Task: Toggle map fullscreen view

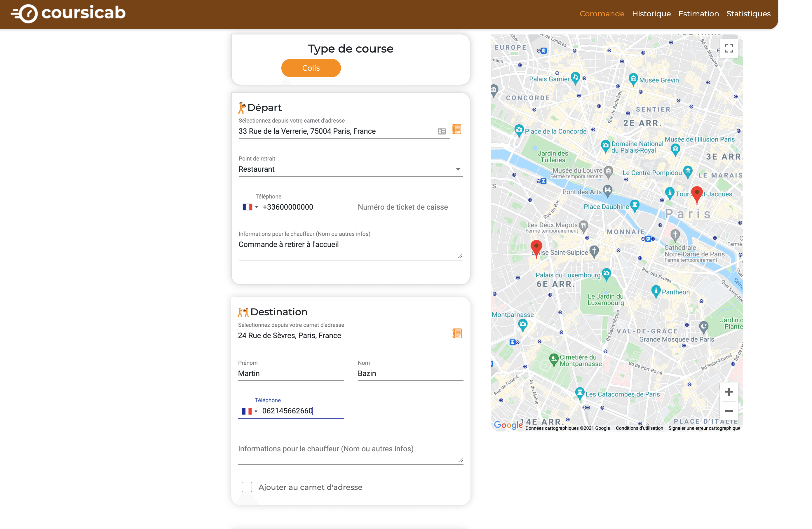Action: (x=729, y=48)
